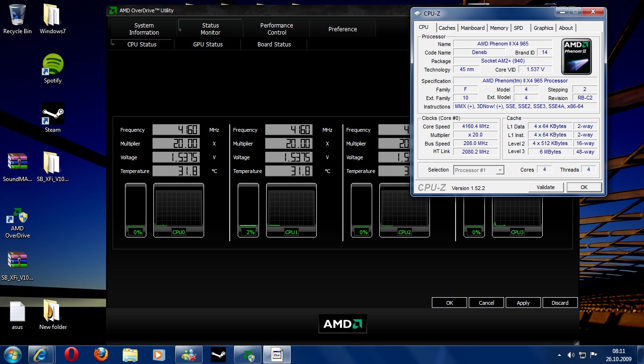Viewport: 644px width, 364px height.
Task: Launch Steam from the desktop shortcut
Action: 53,118
